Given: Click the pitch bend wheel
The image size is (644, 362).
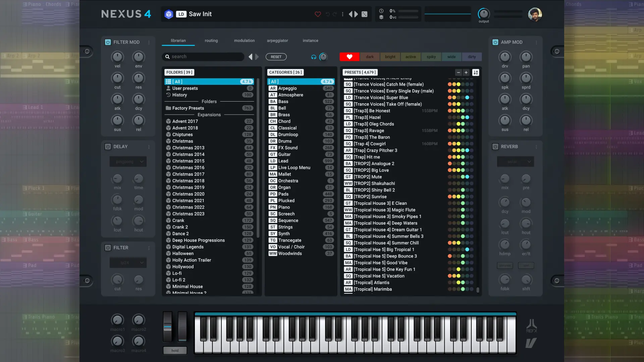Looking at the screenshot, I should pos(167,326).
